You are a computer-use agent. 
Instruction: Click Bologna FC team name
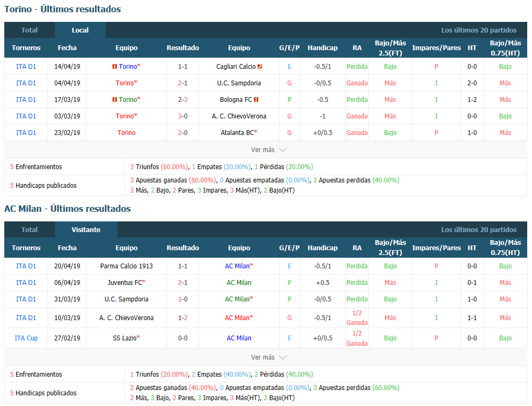point(236,100)
